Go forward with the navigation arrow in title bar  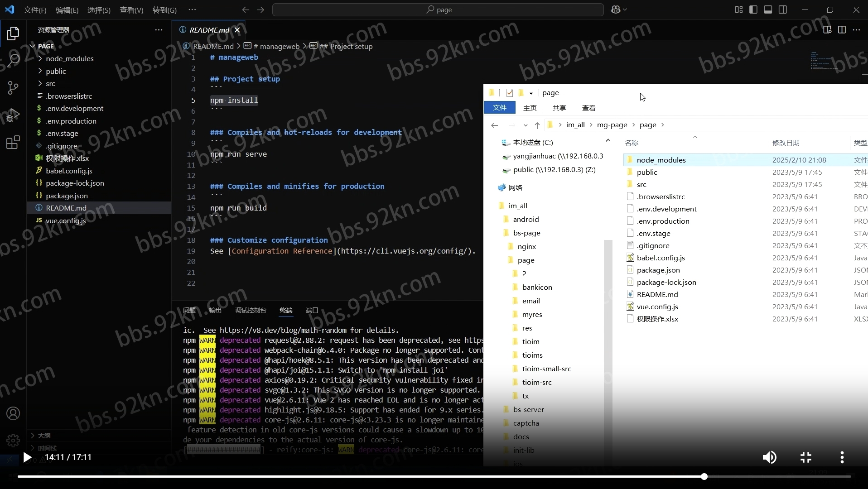[260, 10]
